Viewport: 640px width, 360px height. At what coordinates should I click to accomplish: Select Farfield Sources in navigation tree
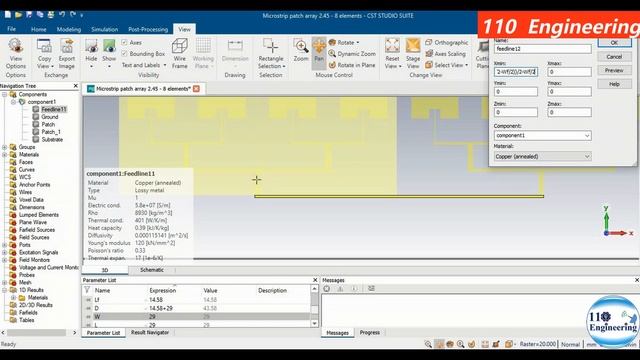pos(37,230)
